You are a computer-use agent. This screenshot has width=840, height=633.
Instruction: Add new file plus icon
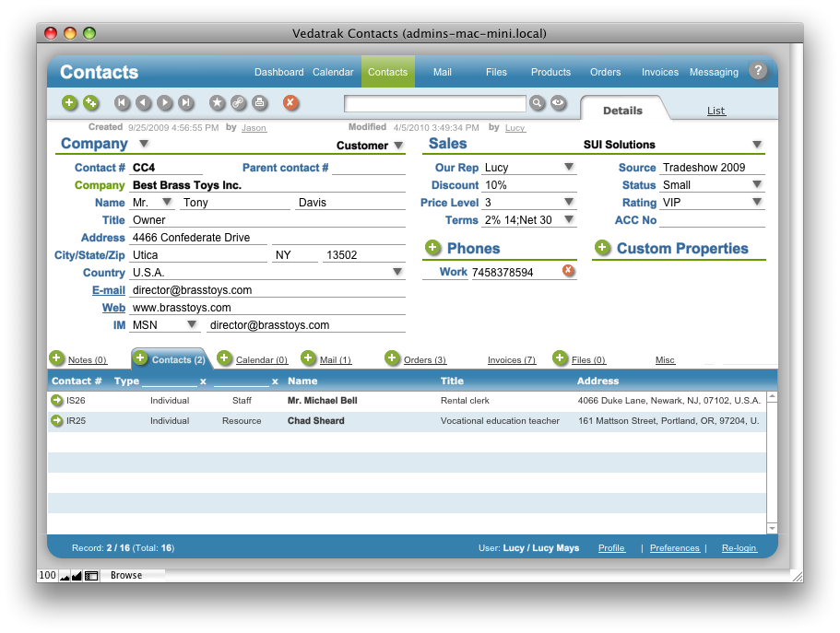click(x=560, y=358)
